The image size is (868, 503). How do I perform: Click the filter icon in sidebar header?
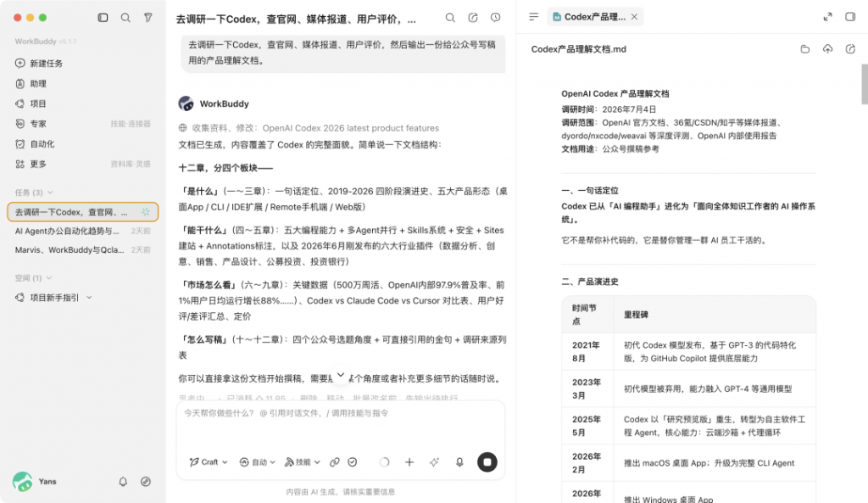pyautogui.click(x=147, y=18)
